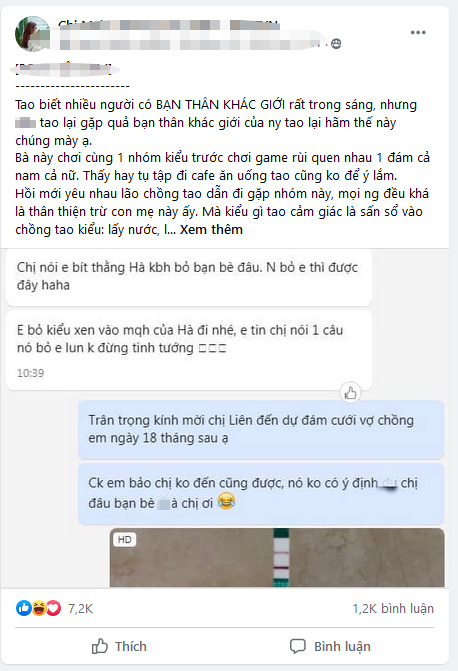Click the laughing emoji in blue message
This screenshot has width=458, height=671.
pyautogui.click(x=226, y=501)
